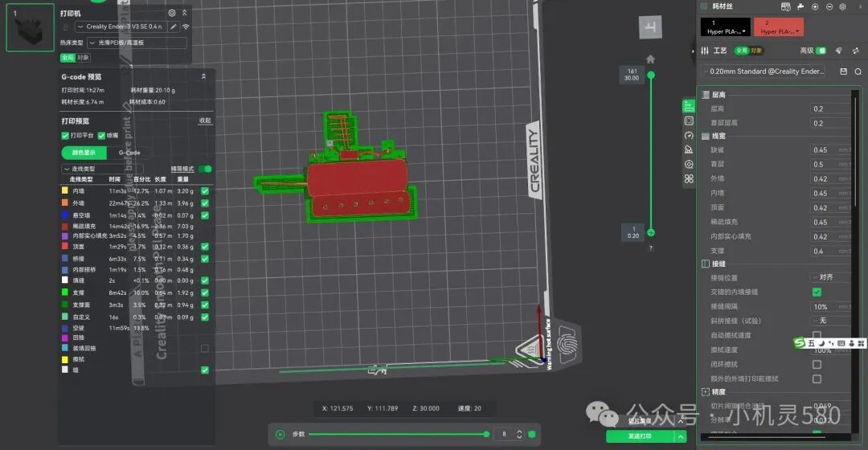The image size is (868, 450).
Task: Toggle visibility of 桥接 line type
Action: [205, 259]
